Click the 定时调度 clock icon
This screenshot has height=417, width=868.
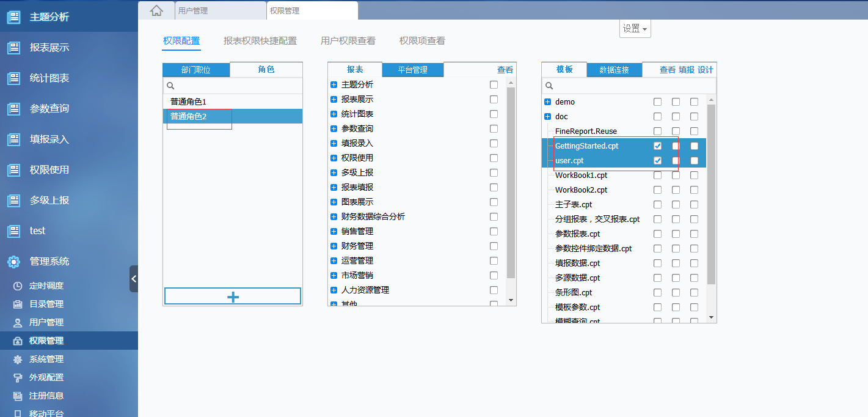point(18,286)
